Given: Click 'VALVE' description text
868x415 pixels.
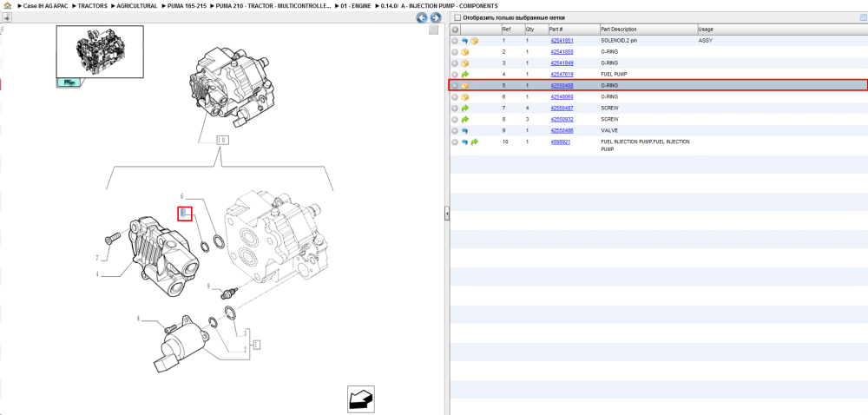Looking at the screenshot, I should [x=608, y=130].
